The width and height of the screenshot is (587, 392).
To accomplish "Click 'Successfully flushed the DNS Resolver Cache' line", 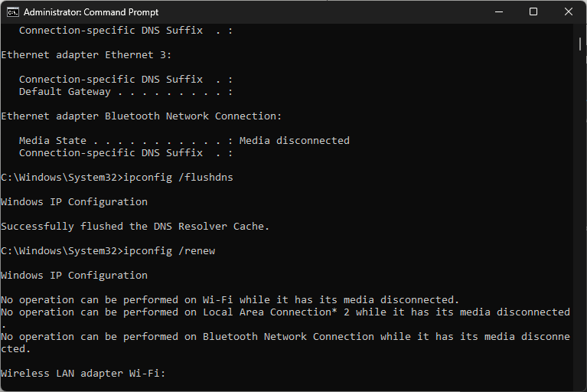I will [x=135, y=227].
